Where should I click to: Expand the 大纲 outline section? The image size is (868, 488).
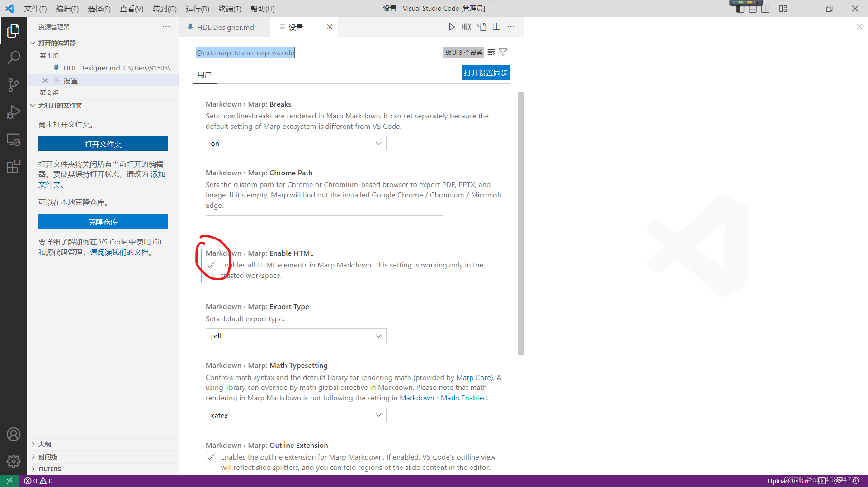[x=45, y=444]
